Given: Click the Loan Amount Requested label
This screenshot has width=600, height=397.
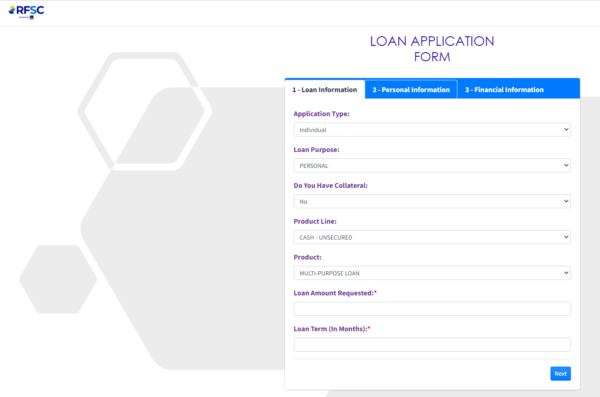Looking at the screenshot, I should tap(335, 293).
